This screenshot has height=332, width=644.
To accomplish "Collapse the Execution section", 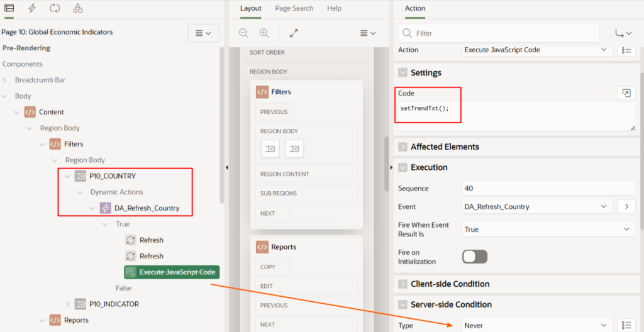I will coord(402,167).
